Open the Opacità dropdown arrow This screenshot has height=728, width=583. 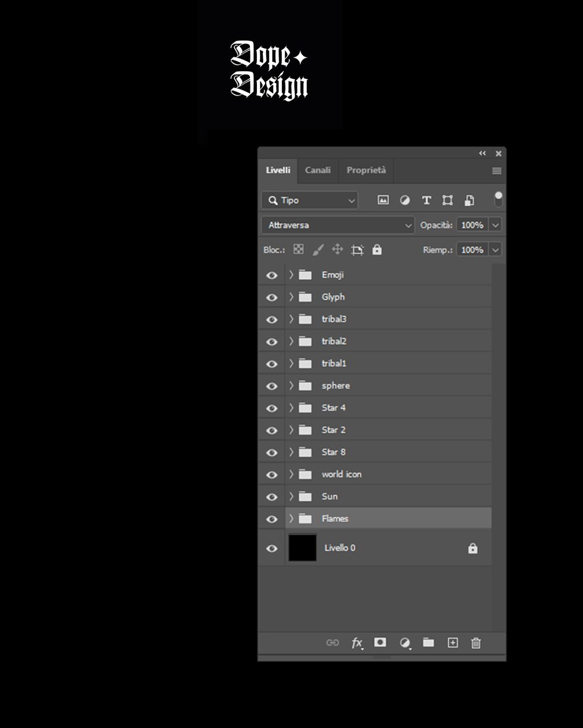coord(495,225)
